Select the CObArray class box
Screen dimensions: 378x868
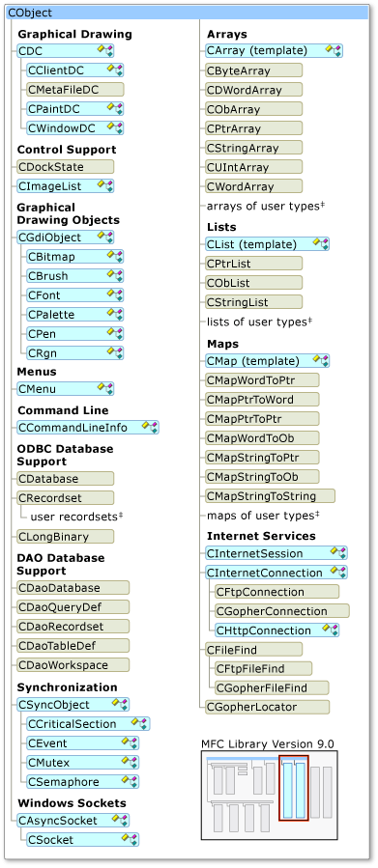(x=254, y=108)
